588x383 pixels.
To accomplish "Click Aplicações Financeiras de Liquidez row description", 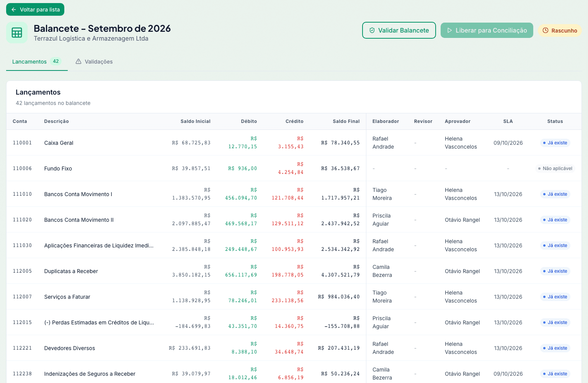I will coord(99,246).
